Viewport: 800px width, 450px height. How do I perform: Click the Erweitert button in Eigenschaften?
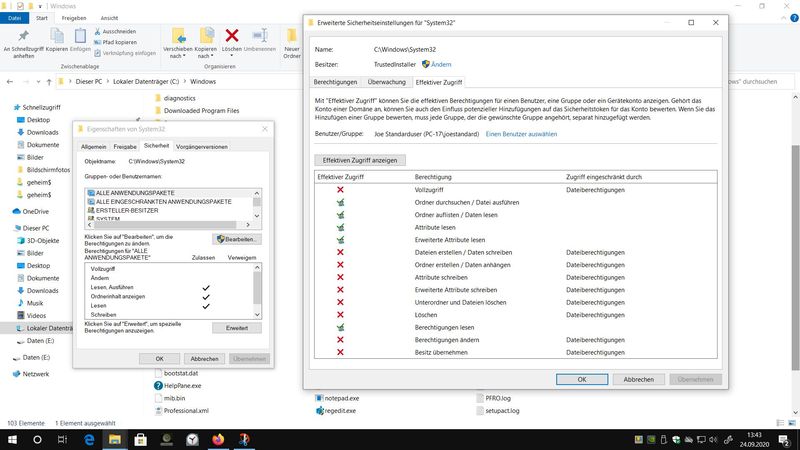pyautogui.click(x=237, y=328)
